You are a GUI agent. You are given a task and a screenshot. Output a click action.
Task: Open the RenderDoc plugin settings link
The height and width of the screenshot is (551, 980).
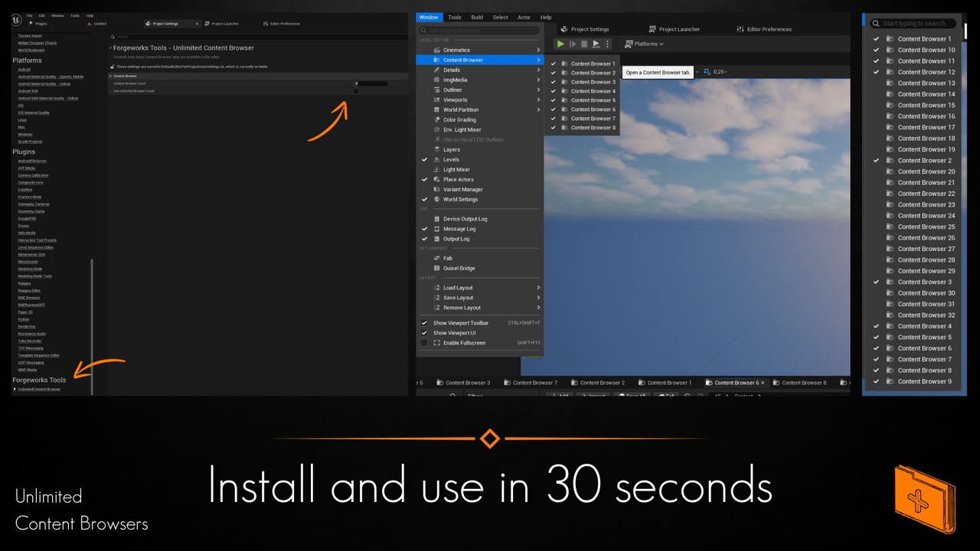tap(26, 327)
